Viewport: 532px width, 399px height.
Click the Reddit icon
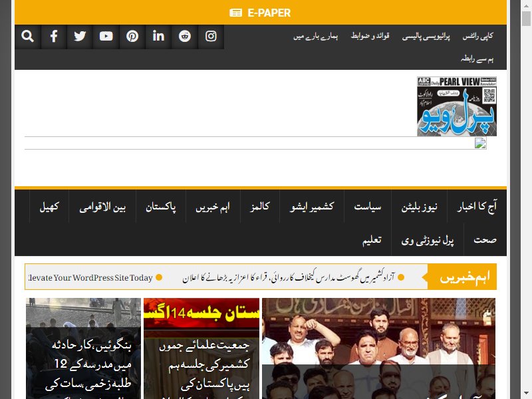[x=185, y=37]
